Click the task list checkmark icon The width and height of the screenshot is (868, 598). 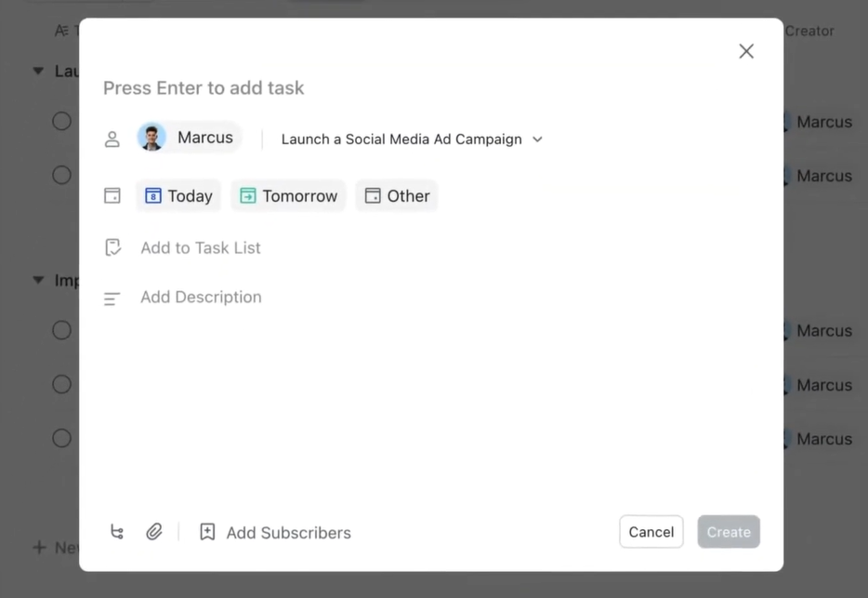(112, 247)
